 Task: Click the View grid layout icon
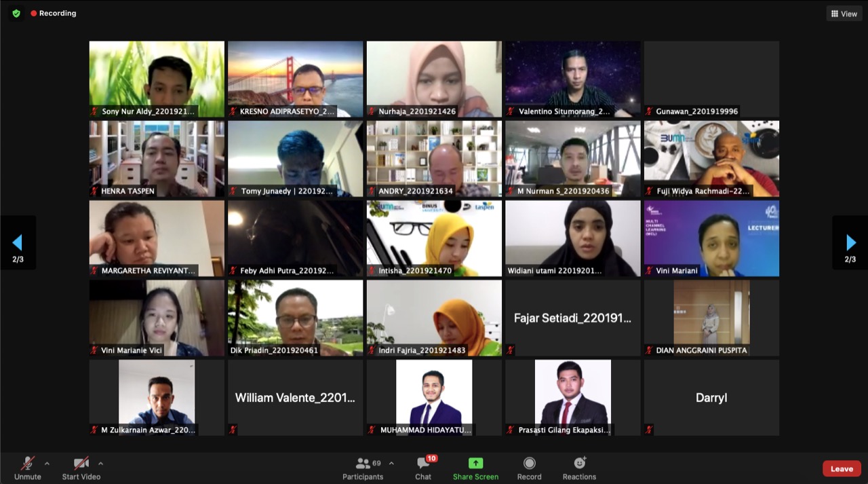(x=835, y=14)
